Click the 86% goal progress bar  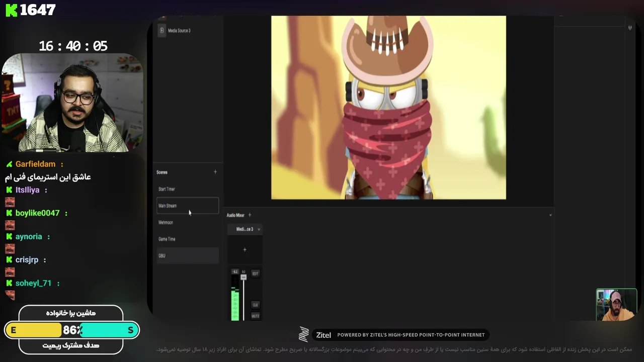coord(72,330)
